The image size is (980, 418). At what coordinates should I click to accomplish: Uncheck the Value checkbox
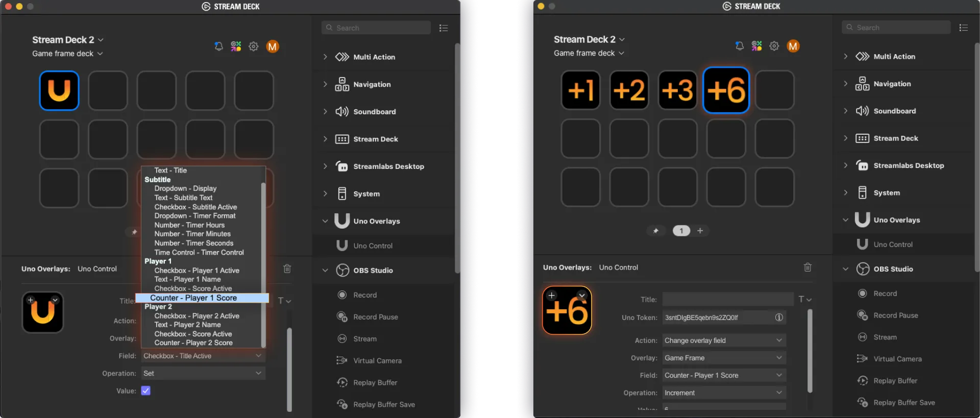click(146, 390)
